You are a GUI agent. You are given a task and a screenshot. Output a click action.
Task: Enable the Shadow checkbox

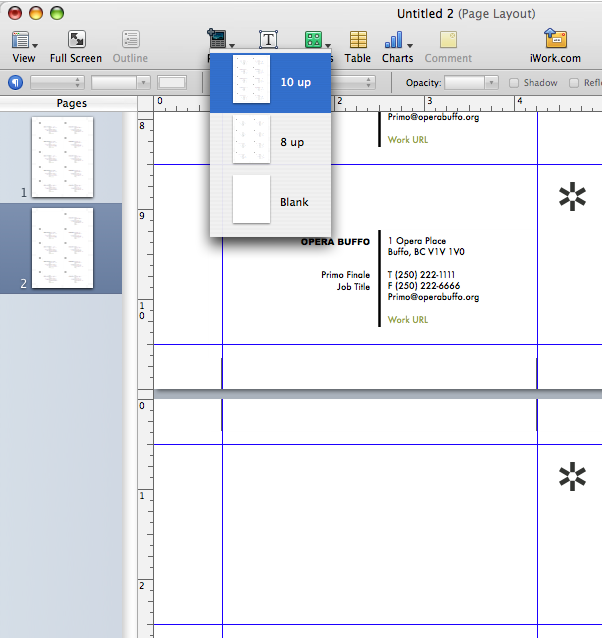(x=515, y=83)
